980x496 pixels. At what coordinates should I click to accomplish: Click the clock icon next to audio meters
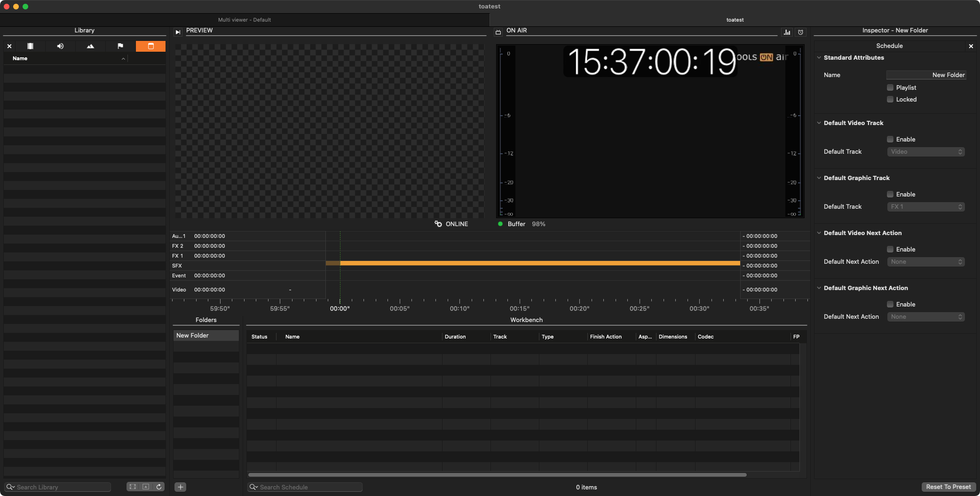pyautogui.click(x=800, y=32)
